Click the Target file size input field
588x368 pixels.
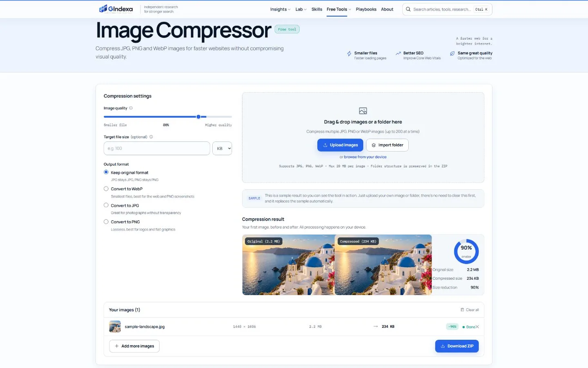[x=157, y=148]
